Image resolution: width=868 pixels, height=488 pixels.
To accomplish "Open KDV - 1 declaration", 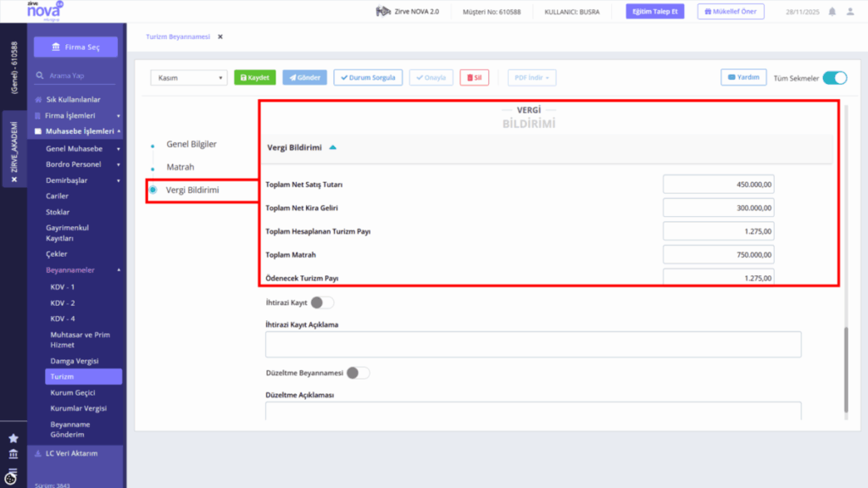I will tap(63, 287).
